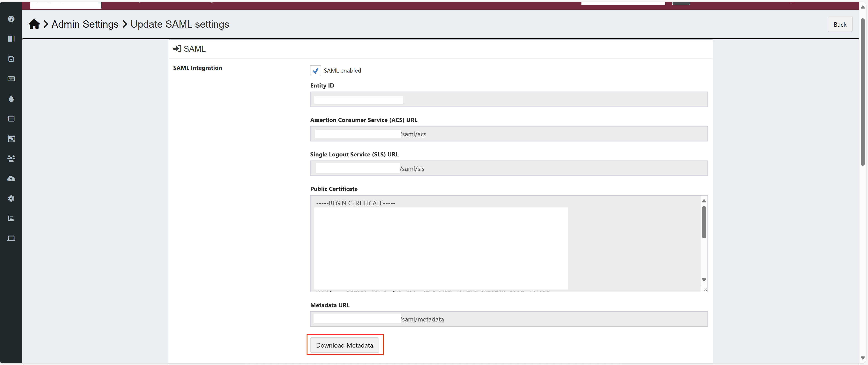Open Requestable items via the laptop icon
The width and height of the screenshot is (868, 365).
[x=11, y=238]
